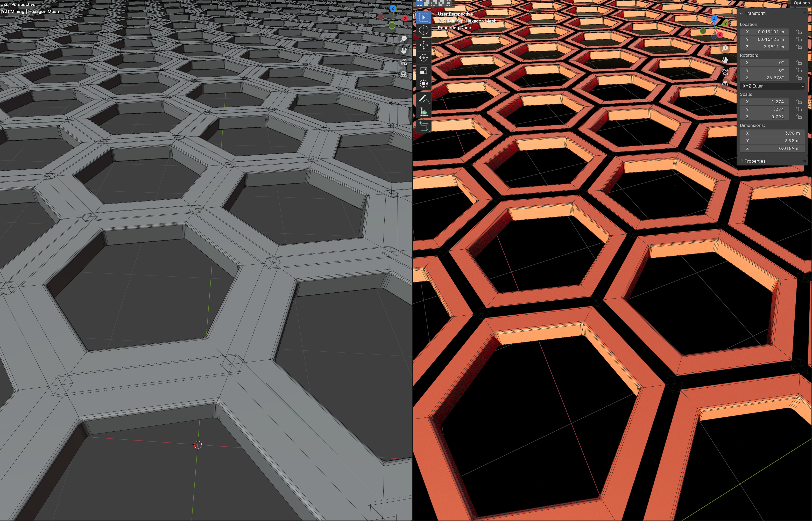The image size is (812, 521).
Task: Activate the Scale tool
Action: (423, 71)
